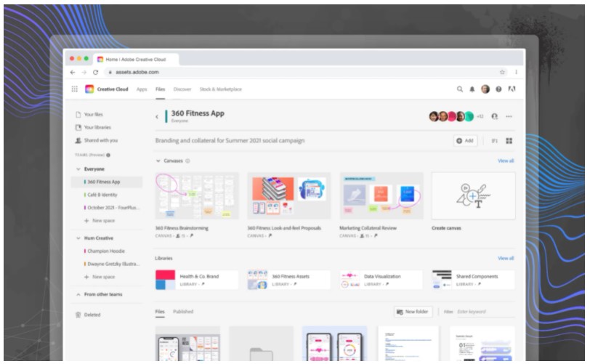Open 360 Fitness Assets library
590x364 pixels.
pyautogui.click(x=288, y=280)
